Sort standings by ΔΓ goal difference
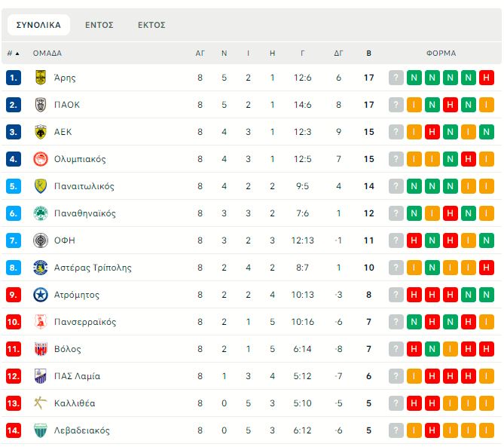 (x=339, y=54)
